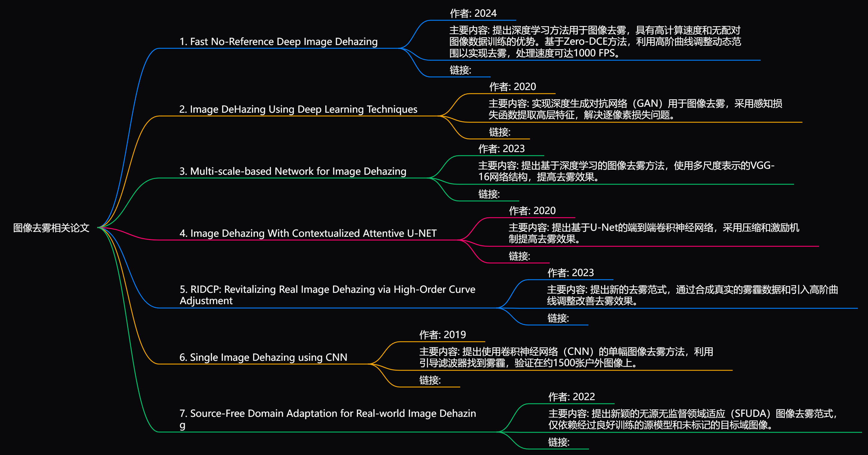The image size is (868, 455).
Task: Select node 1. Fast No-Reference Deep Image Dehazing
Action: pyautogui.click(x=278, y=42)
